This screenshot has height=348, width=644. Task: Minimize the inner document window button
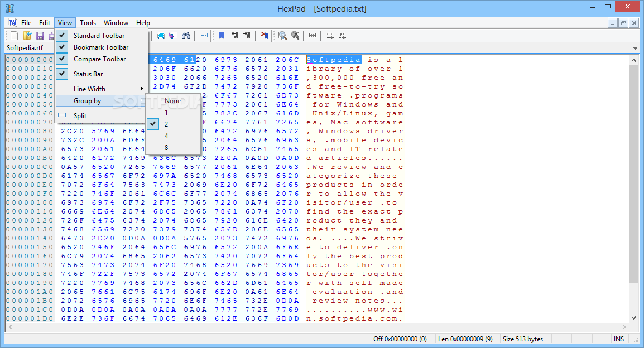tap(612, 23)
